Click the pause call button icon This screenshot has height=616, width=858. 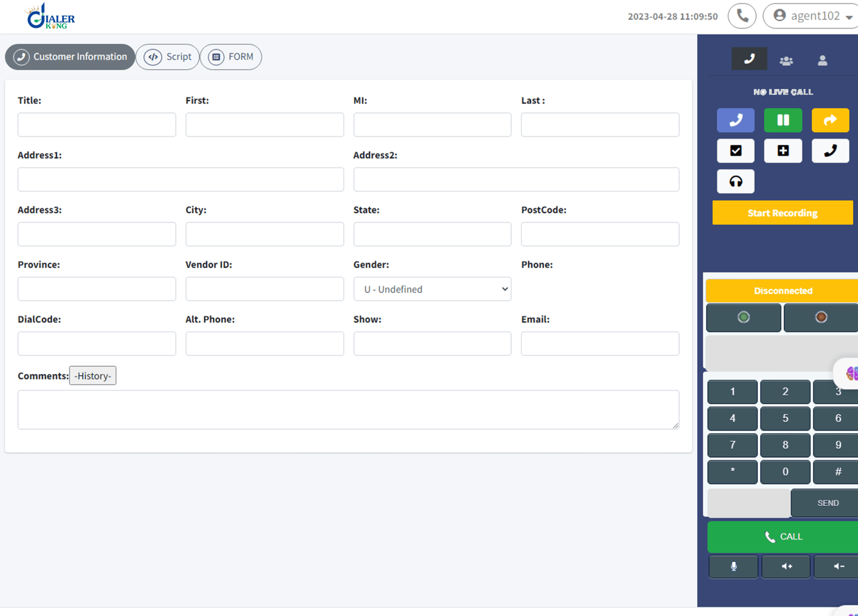783,120
